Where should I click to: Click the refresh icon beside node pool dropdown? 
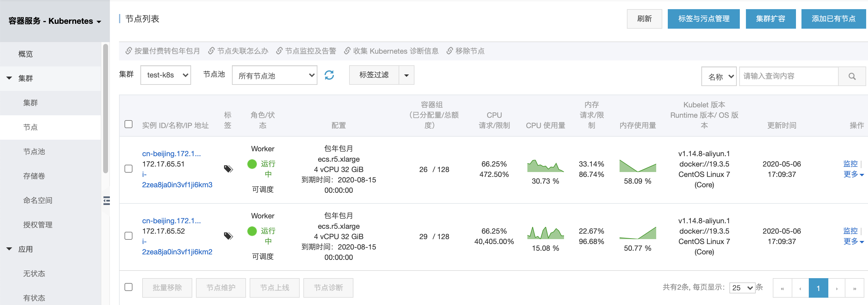point(329,75)
